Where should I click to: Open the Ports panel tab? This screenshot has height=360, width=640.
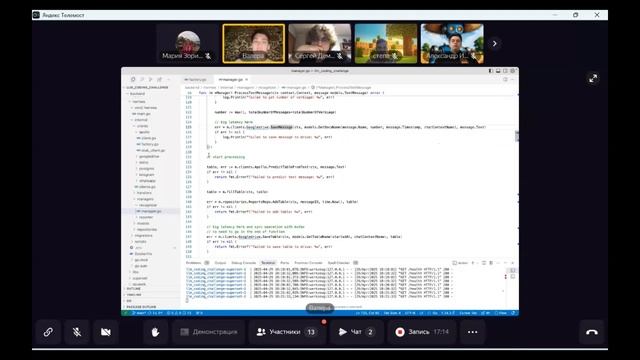pos(284,263)
